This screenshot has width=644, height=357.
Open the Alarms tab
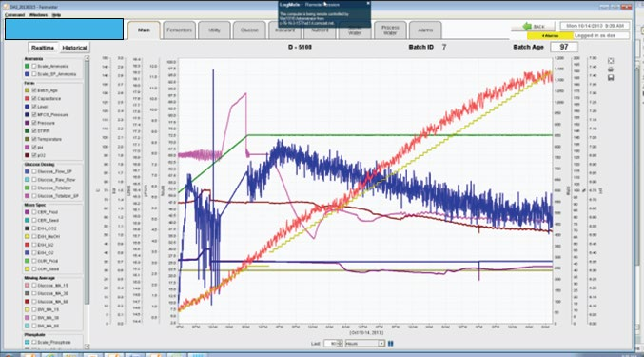425,30
